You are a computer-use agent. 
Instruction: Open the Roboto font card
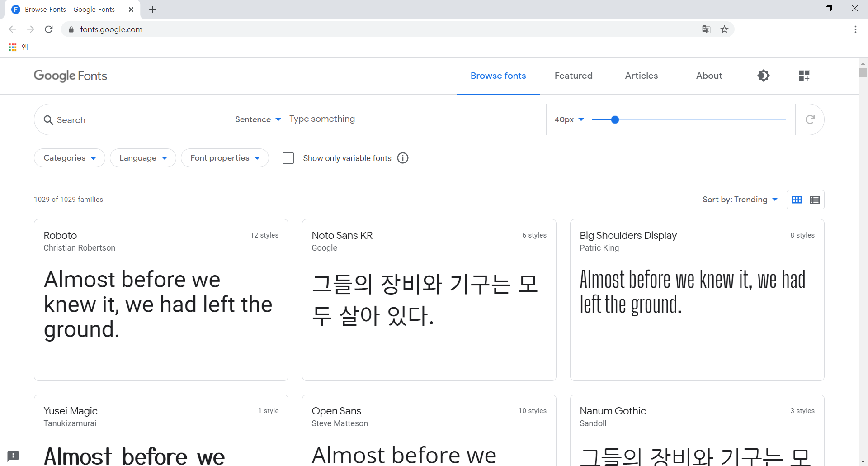pyautogui.click(x=161, y=300)
